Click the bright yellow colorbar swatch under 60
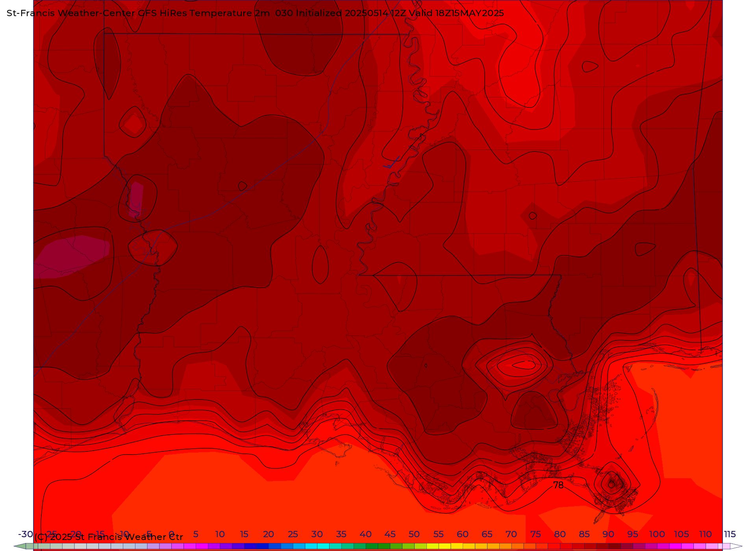Viewport: 756px width, 551px height. (457, 546)
